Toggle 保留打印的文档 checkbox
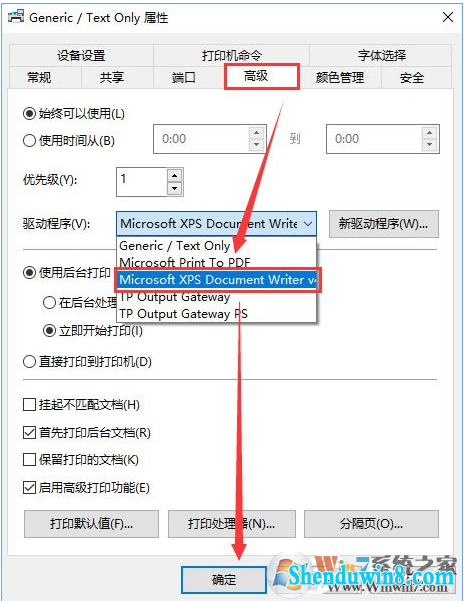The image size is (464, 601). coord(30,460)
